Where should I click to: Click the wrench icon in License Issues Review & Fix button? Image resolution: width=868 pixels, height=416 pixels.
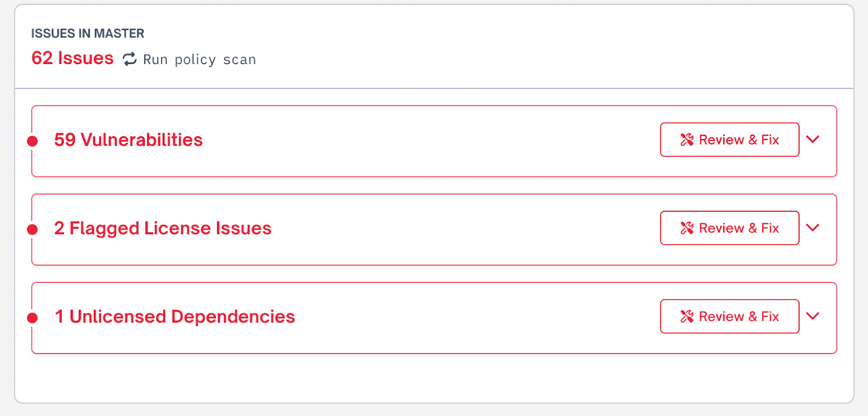[687, 228]
